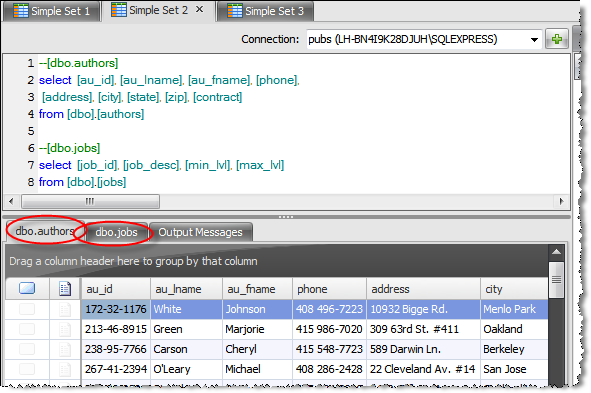Select the cell O'Leary

(x=186, y=369)
